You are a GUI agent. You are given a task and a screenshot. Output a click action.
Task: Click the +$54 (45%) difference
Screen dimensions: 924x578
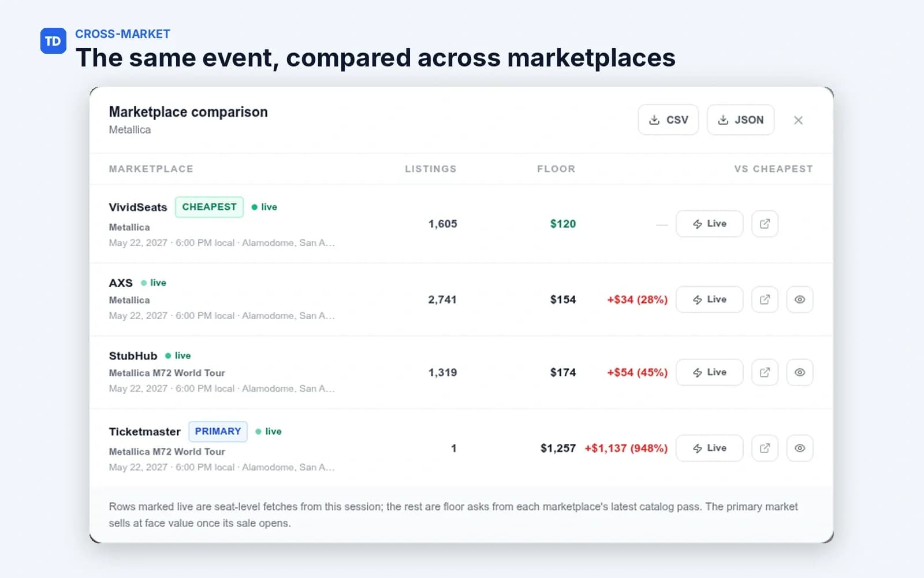coord(637,372)
